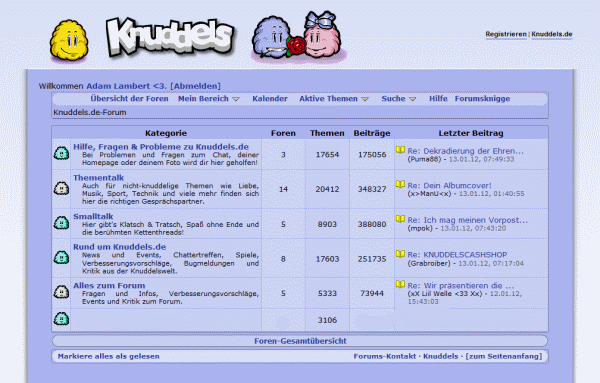Click book icon beside Re: Ich mag meinen Vorpost

(x=400, y=218)
